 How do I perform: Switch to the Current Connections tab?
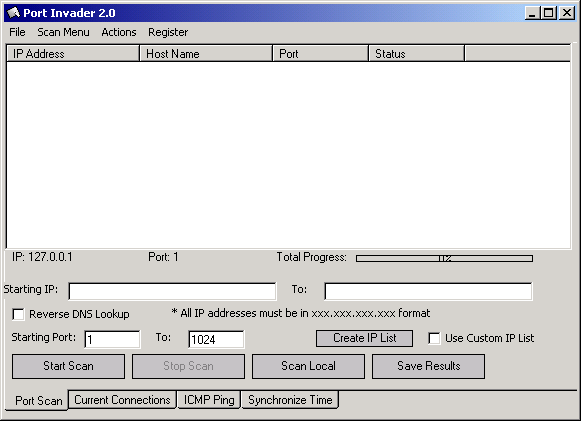122,400
